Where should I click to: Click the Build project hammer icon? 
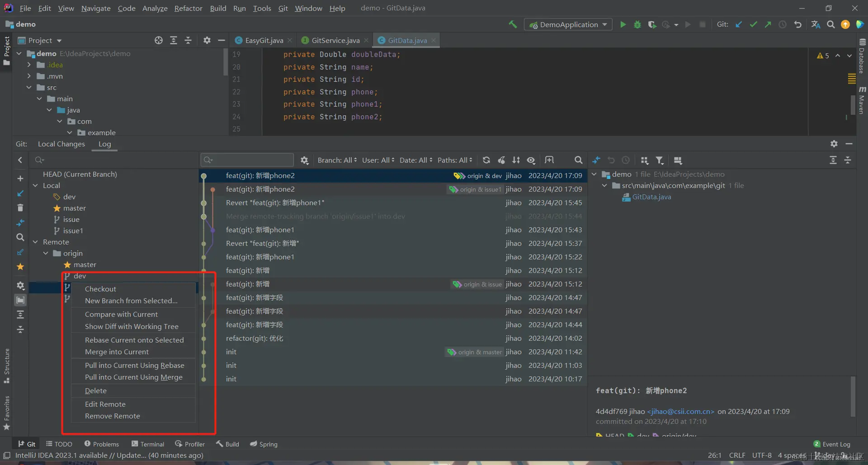[513, 24]
